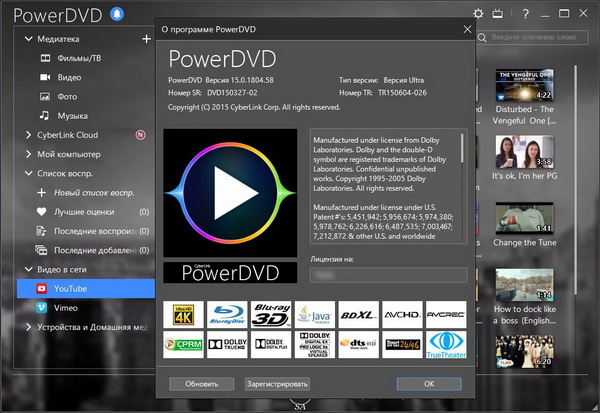Open Change the Tune video thumbnail
600x413 pixels.
tap(524, 218)
